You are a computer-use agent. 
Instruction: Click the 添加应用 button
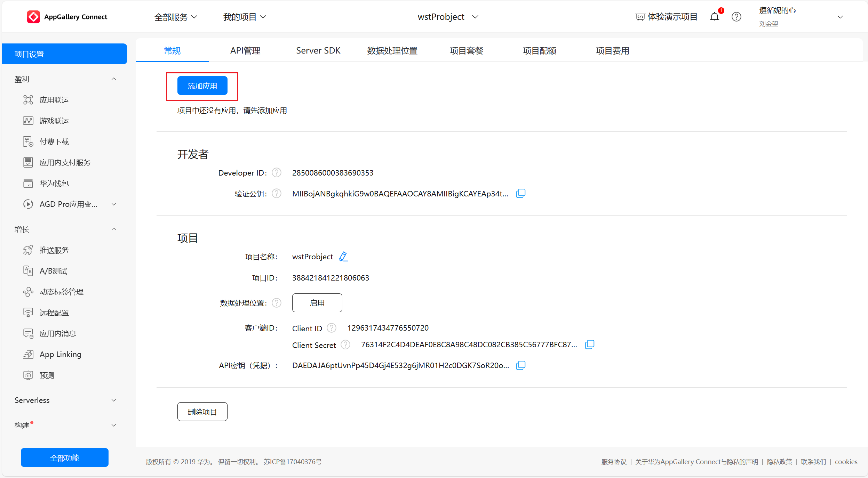pos(202,86)
